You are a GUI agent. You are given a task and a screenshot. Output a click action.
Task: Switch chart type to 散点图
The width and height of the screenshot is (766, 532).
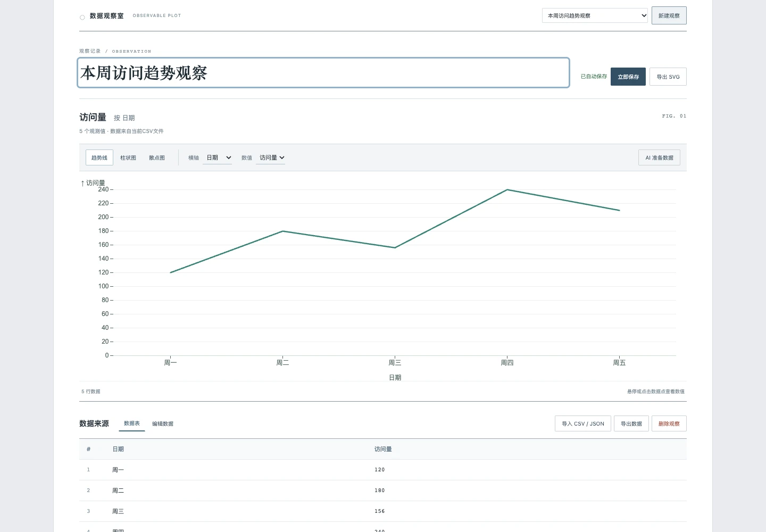point(157,157)
